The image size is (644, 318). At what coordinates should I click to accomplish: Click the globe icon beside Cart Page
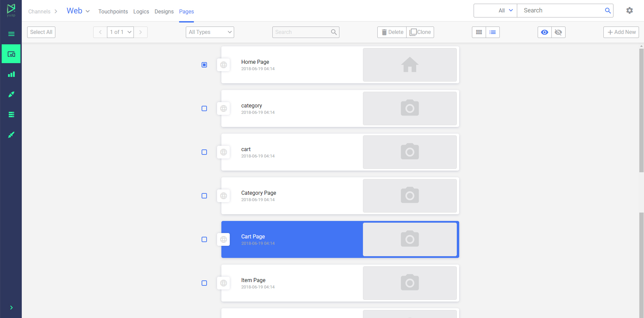click(223, 239)
